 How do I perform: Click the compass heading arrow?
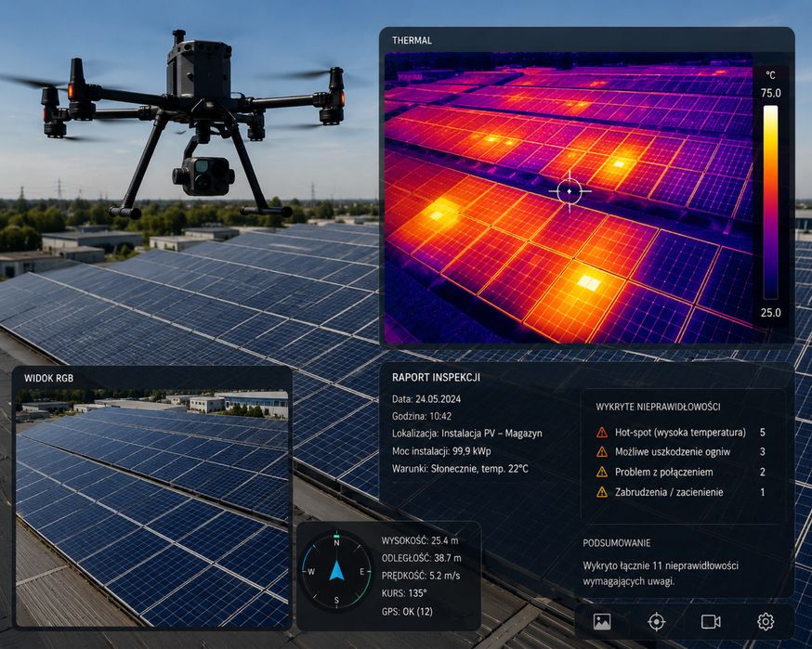(x=336, y=570)
